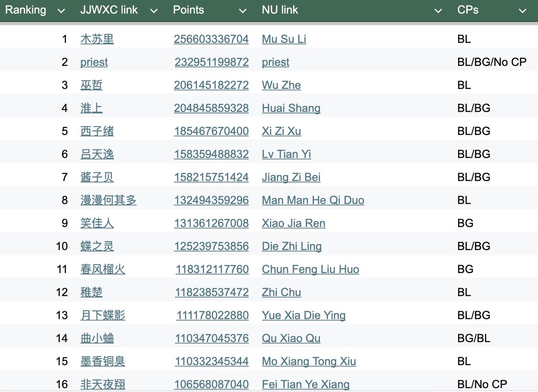
Task: Click the points link 158215751424
Action: point(211,177)
